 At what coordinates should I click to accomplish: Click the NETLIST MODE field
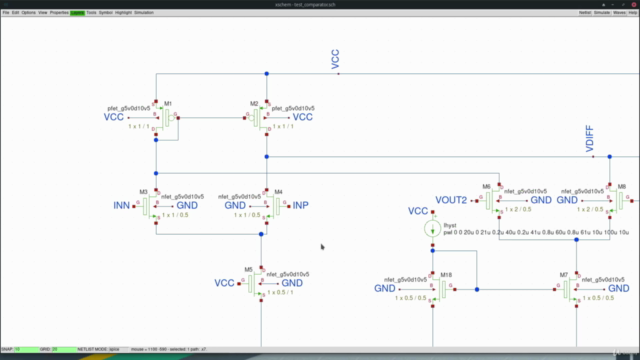point(118,349)
